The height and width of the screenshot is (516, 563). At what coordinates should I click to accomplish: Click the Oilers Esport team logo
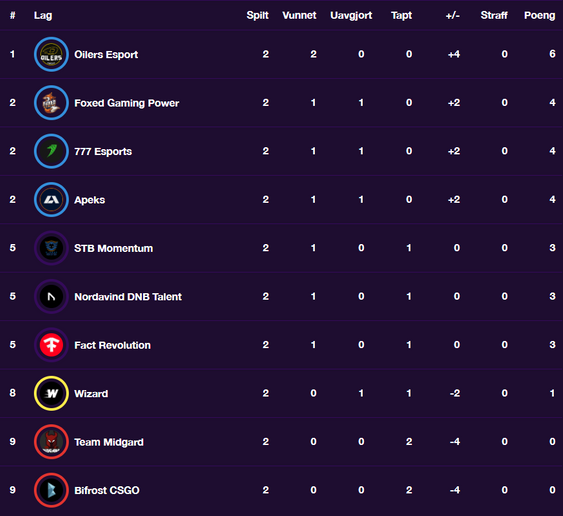click(51, 55)
